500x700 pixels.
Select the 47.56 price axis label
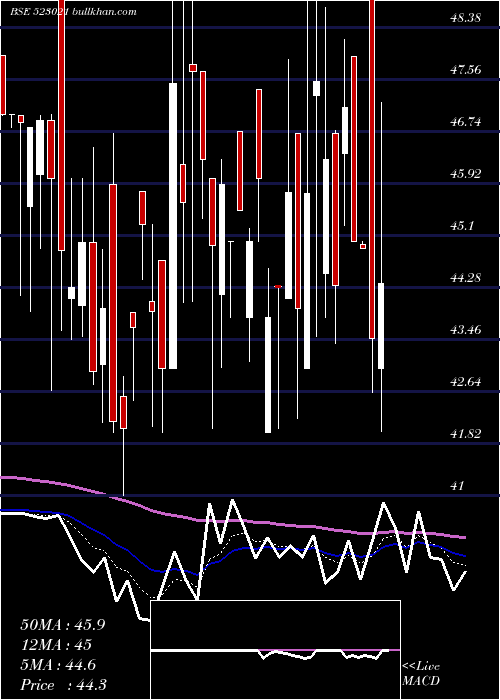click(466, 70)
